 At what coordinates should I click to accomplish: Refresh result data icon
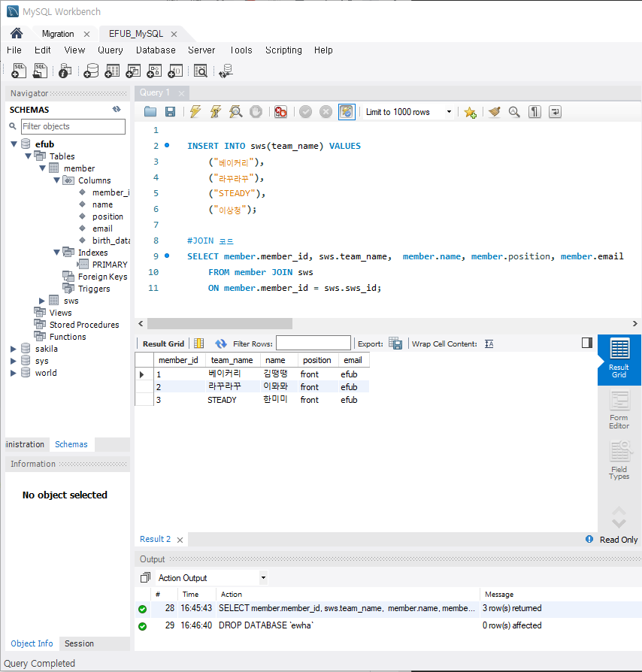(221, 344)
